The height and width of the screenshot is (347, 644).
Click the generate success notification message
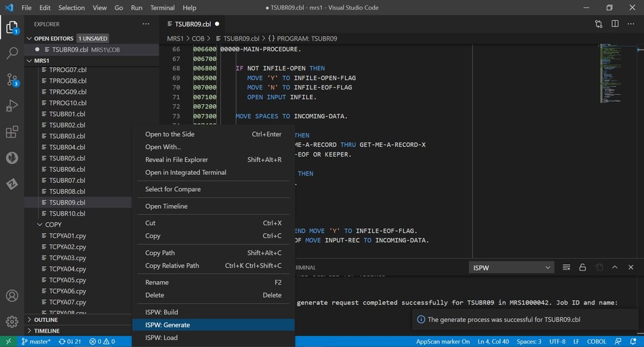(504, 319)
